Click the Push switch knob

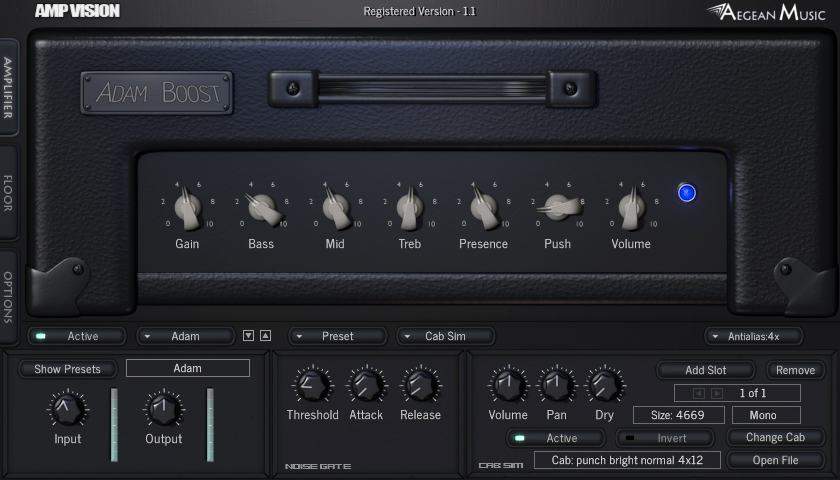(x=558, y=208)
